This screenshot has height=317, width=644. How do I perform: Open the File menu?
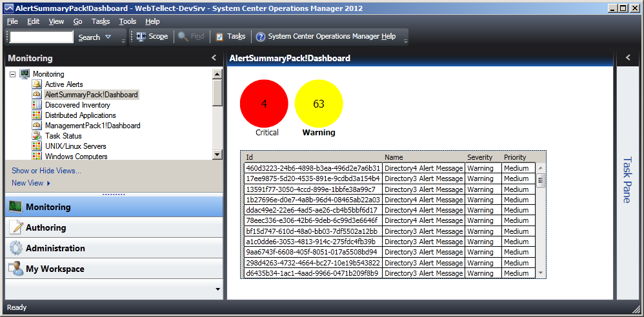(12, 21)
